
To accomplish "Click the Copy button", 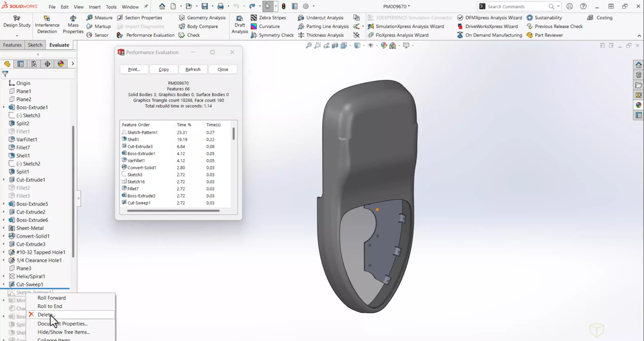I will 164,69.
